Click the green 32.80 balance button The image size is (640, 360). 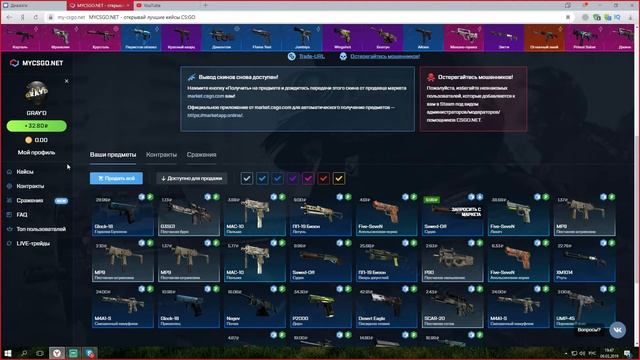(x=37, y=126)
